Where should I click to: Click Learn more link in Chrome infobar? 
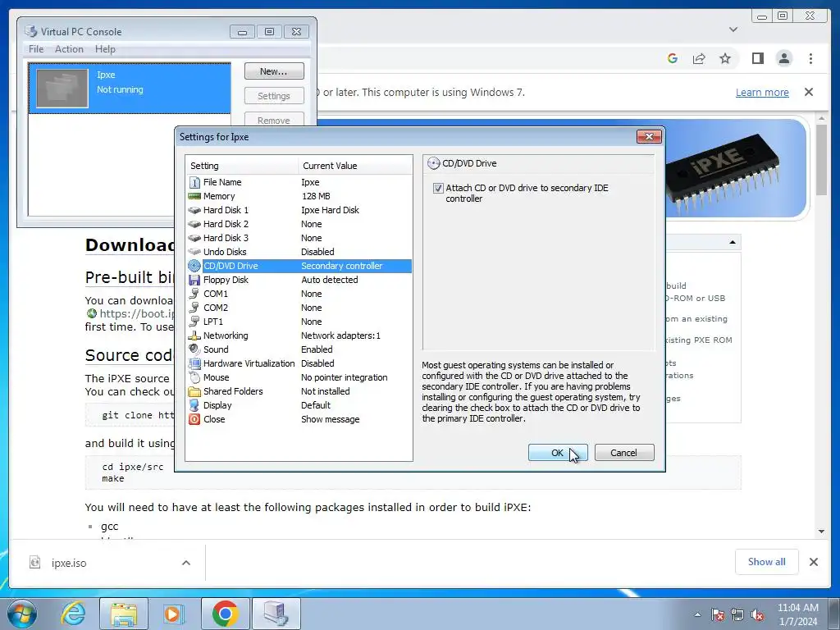tap(762, 92)
